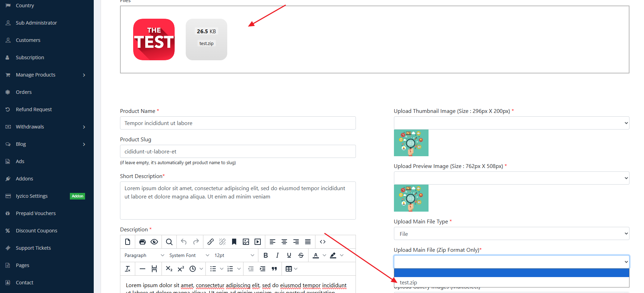Click the Product Name input field
Viewport: 644px width, 293px height.
(x=238, y=123)
